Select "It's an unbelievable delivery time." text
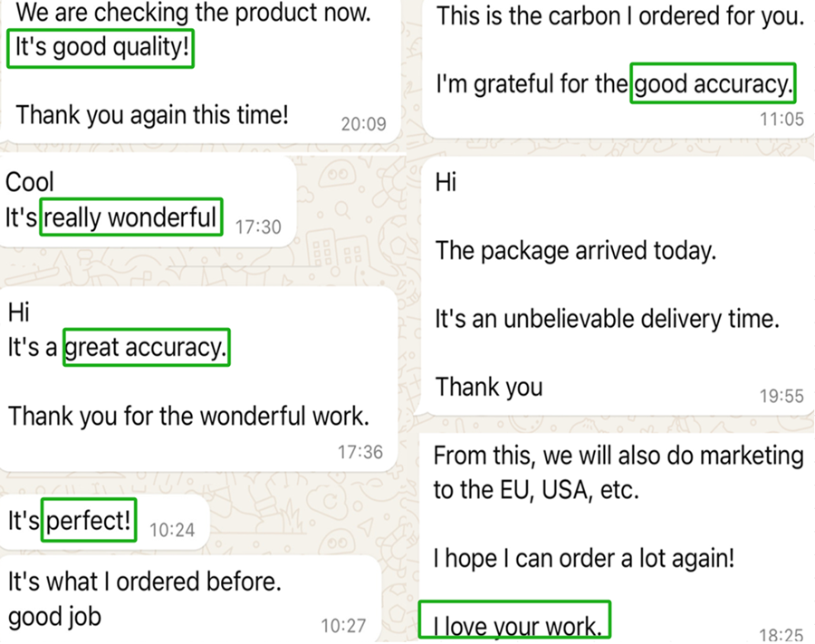Viewport: 815px width, 644px height. pyautogui.click(x=608, y=319)
